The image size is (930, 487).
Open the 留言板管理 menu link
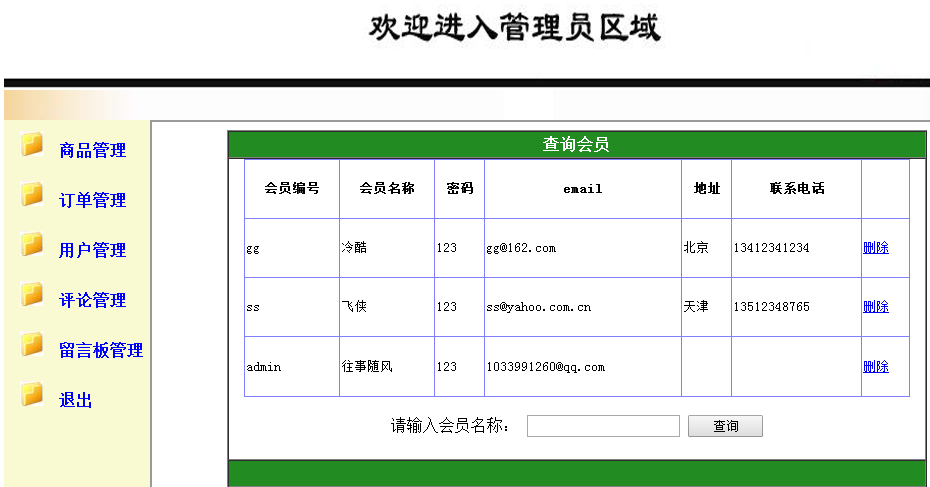(x=101, y=350)
